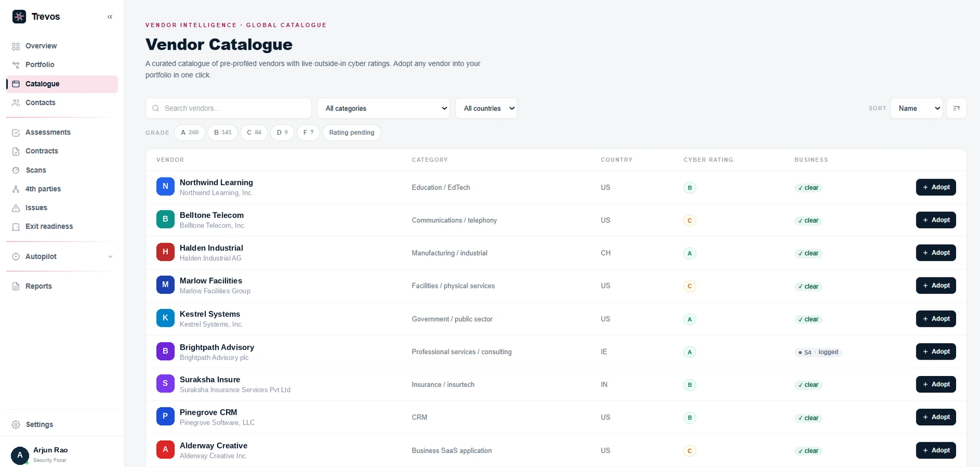Open the Kestrel Systems vendor name
This screenshot has height=467, width=980.
210,314
